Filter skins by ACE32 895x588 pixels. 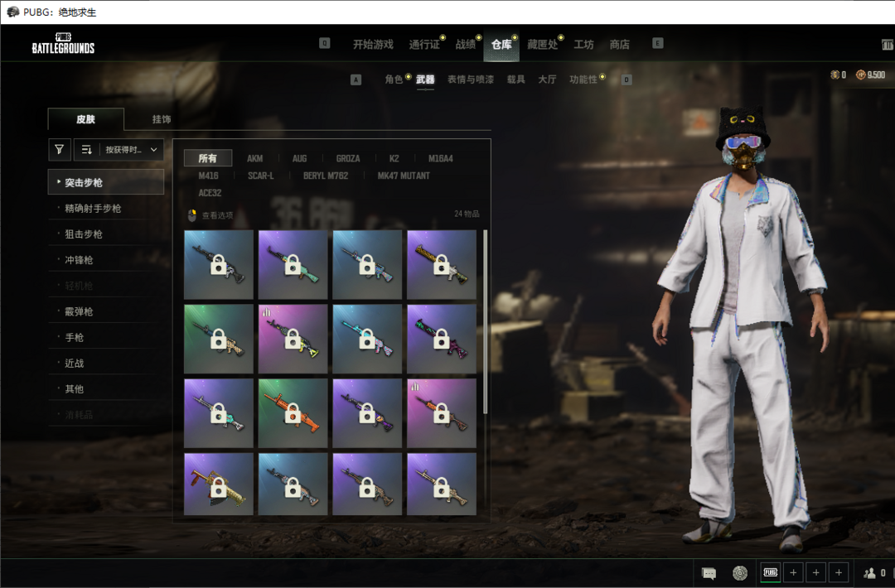click(210, 193)
